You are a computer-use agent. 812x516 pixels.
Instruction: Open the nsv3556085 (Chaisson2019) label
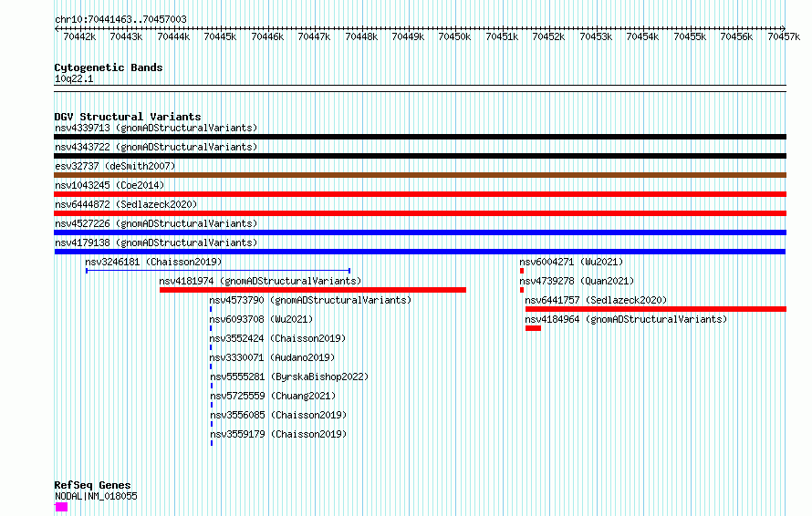tap(278, 415)
